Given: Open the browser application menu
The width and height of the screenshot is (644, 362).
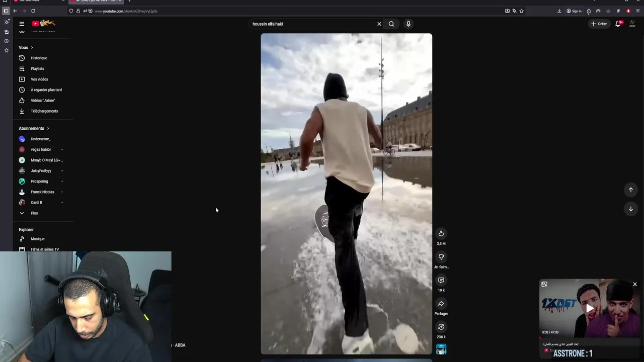Looking at the screenshot, I should click(x=638, y=11).
